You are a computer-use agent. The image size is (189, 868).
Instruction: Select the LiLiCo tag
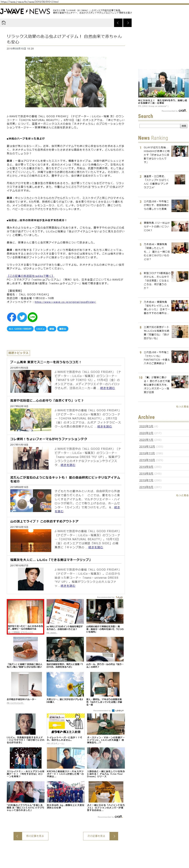click(40, 328)
